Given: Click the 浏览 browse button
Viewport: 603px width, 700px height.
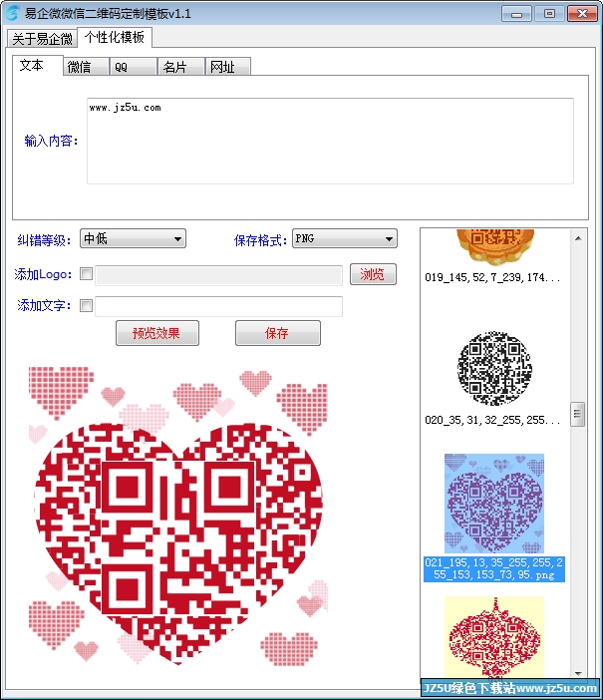Looking at the screenshot, I should coord(373,274).
